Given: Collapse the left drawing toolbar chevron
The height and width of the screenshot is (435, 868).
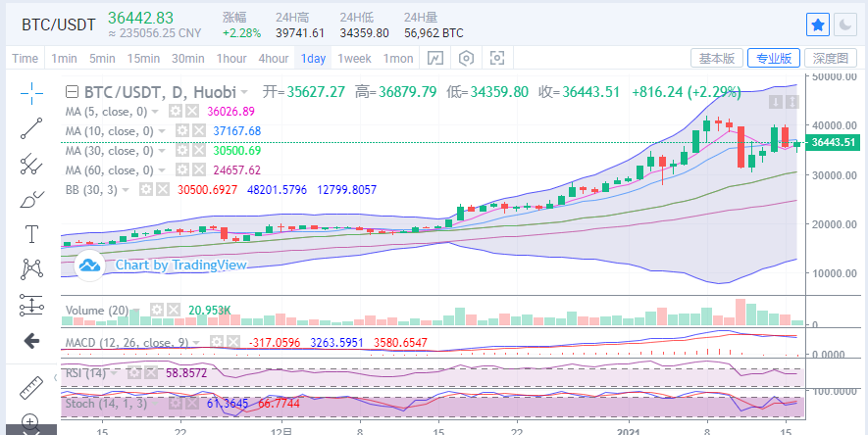Looking at the screenshot, I should (55, 377).
